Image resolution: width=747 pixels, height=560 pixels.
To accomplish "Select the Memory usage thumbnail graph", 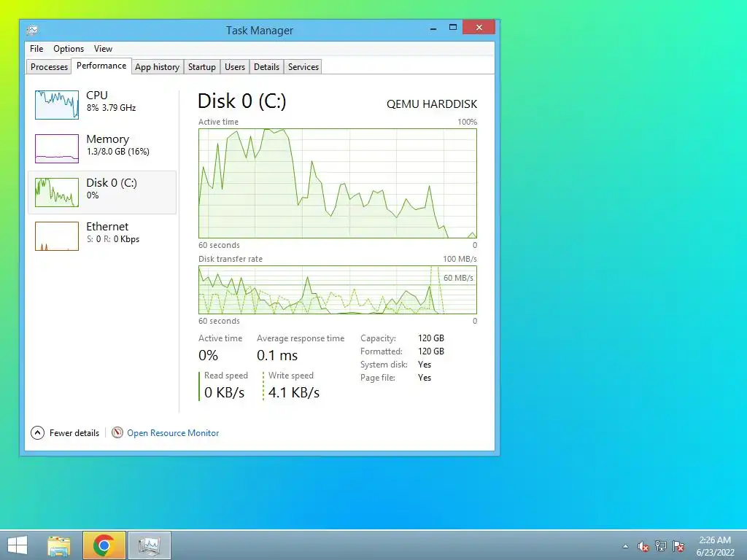I will click(57, 149).
